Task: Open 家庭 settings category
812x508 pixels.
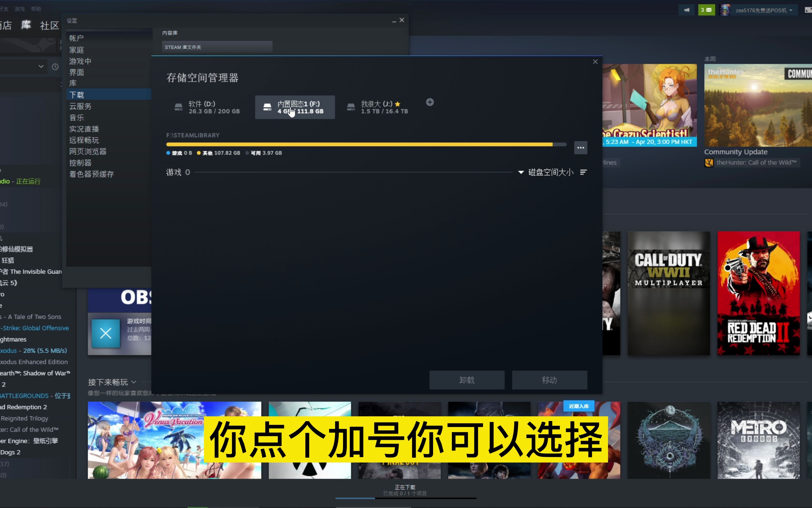Action: pos(109,50)
